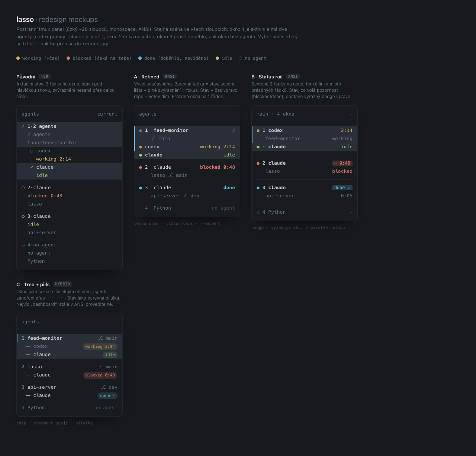Click 'main · 4 okna' header in panel B
476x456 pixels.
coord(275,114)
